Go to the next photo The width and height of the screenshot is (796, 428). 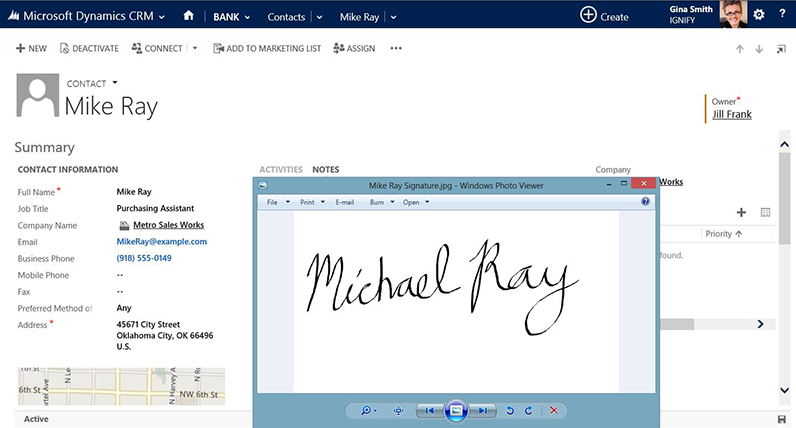point(482,410)
